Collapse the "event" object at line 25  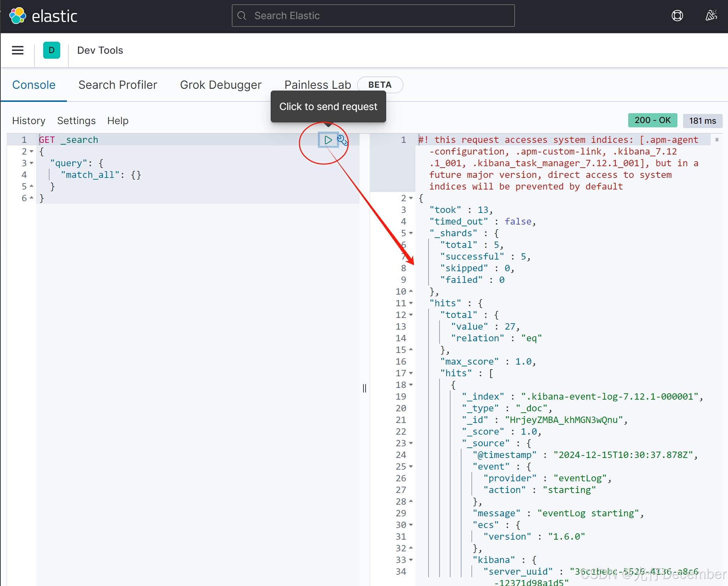tap(411, 466)
